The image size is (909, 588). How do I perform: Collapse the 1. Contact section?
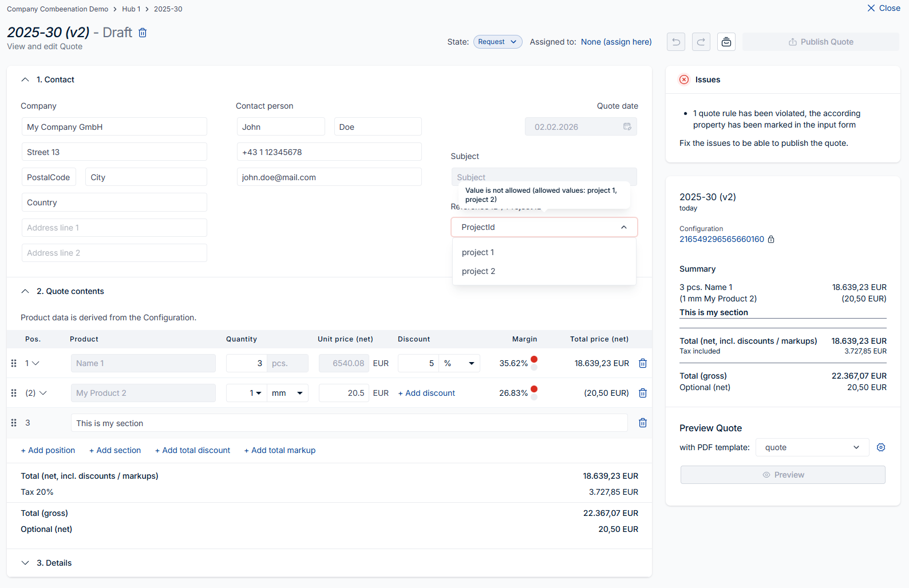point(25,80)
